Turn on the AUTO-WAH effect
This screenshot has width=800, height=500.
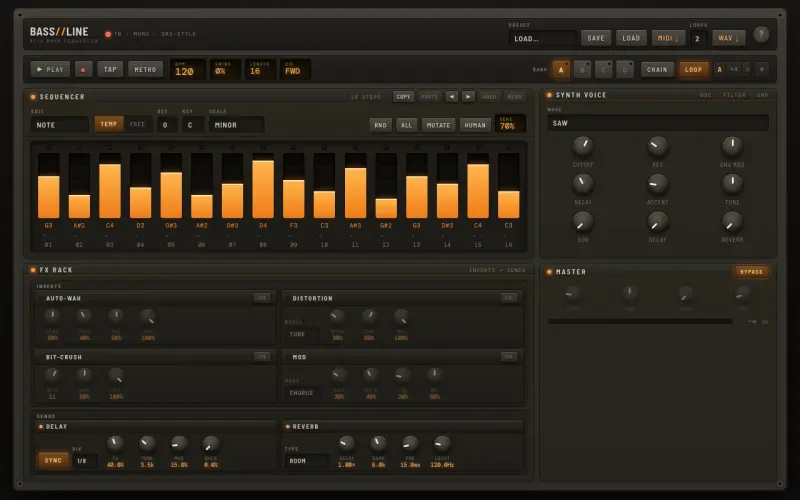262,298
